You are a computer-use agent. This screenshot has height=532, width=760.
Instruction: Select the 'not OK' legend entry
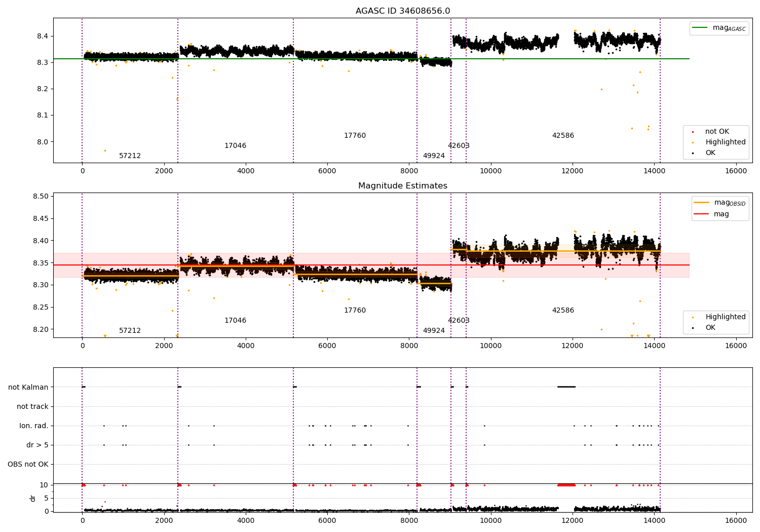point(717,132)
